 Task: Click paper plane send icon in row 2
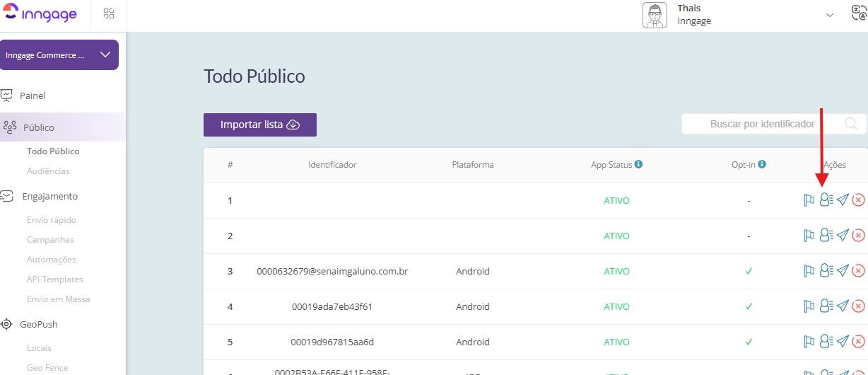[x=843, y=236]
